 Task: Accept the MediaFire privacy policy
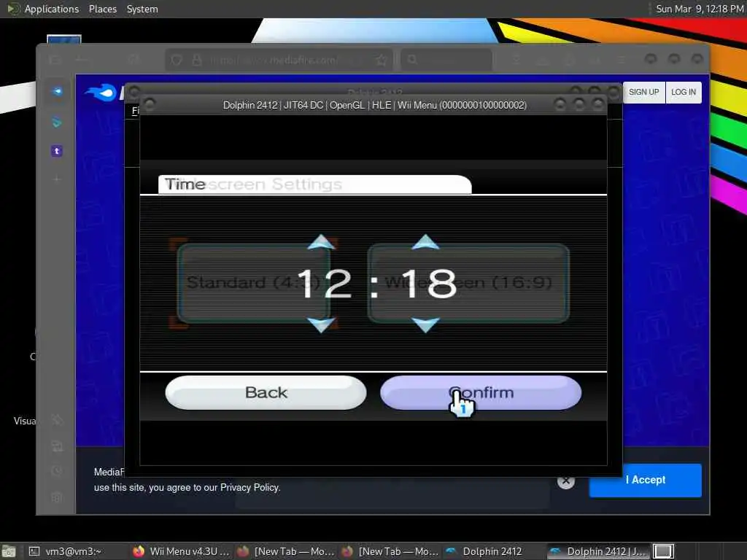click(645, 480)
